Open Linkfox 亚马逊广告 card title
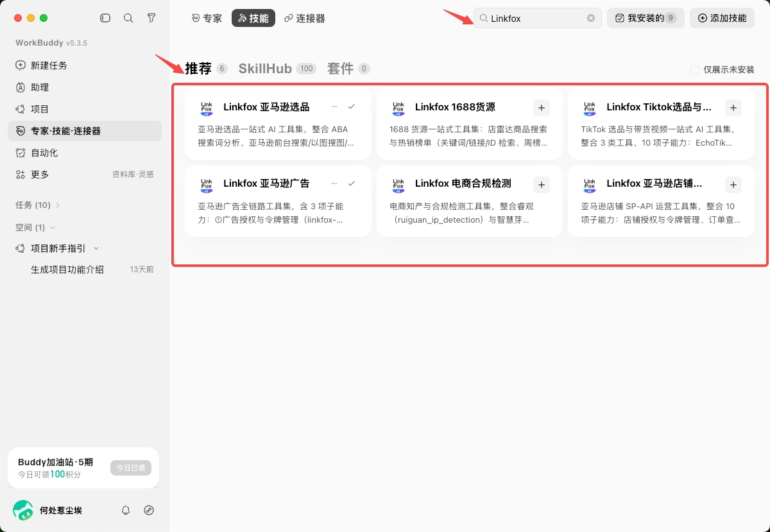 click(266, 184)
